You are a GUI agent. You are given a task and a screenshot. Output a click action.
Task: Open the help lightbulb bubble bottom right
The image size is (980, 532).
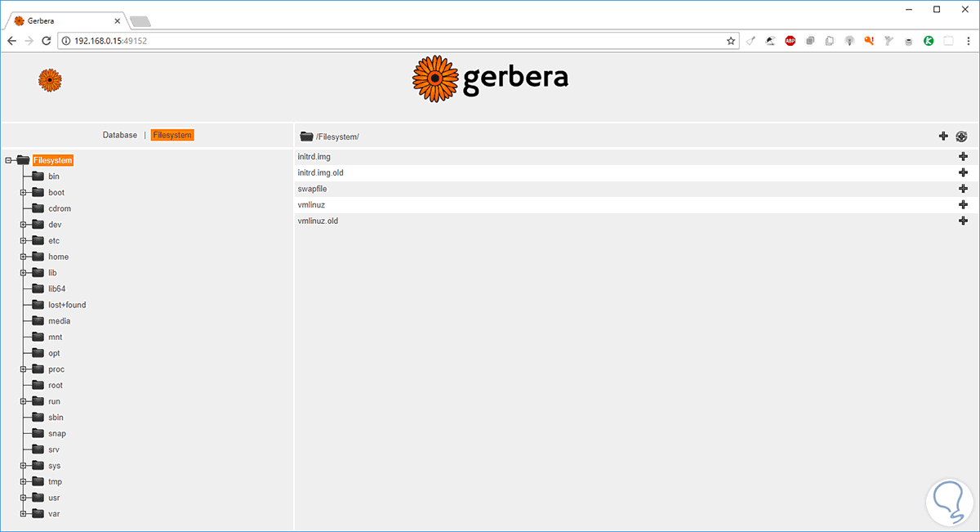click(949, 501)
